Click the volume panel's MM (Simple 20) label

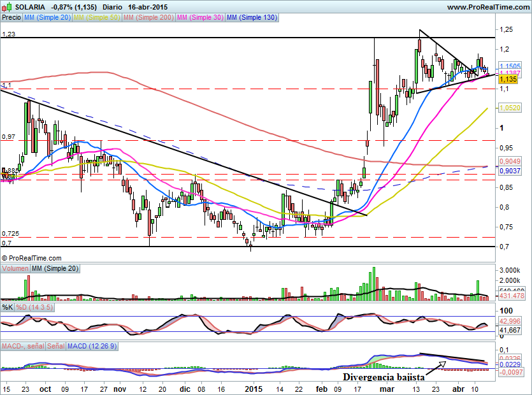[x=55, y=269]
